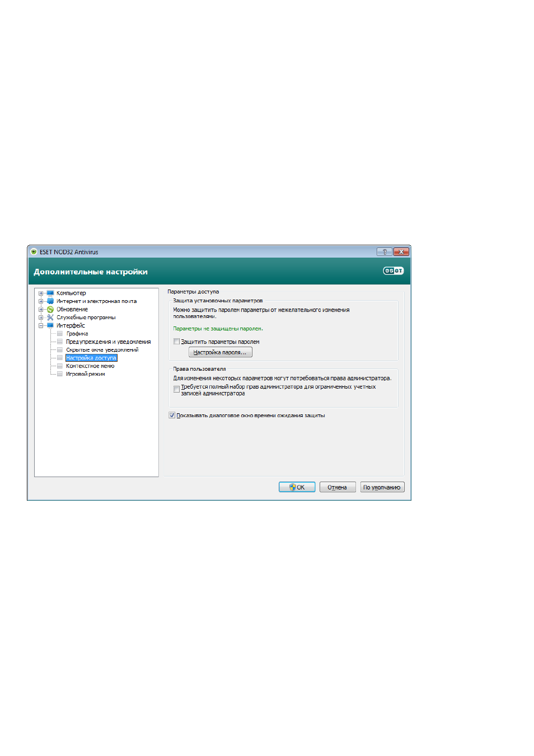Viewport: 534px width, 756px height.
Task: Click the Отмена button
Action: (x=338, y=487)
